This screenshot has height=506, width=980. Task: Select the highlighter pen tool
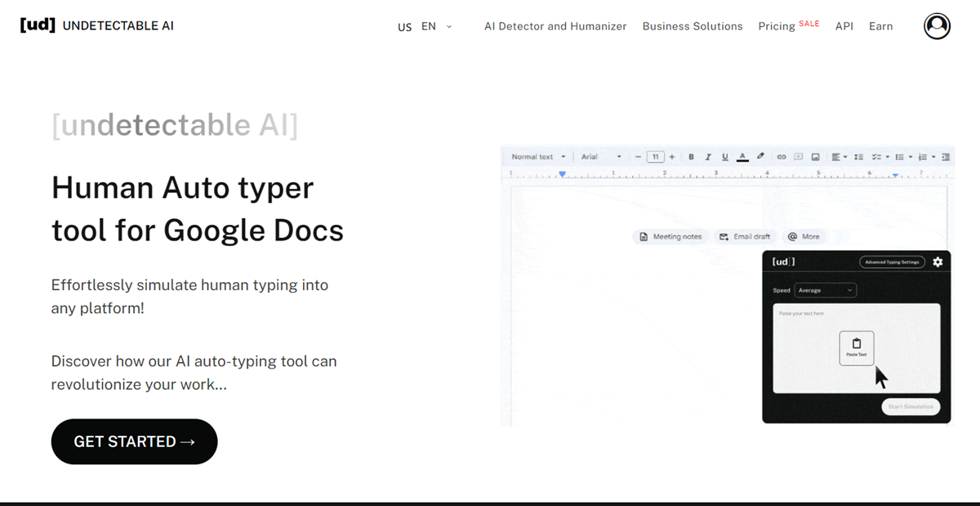(x=760, y=156)
